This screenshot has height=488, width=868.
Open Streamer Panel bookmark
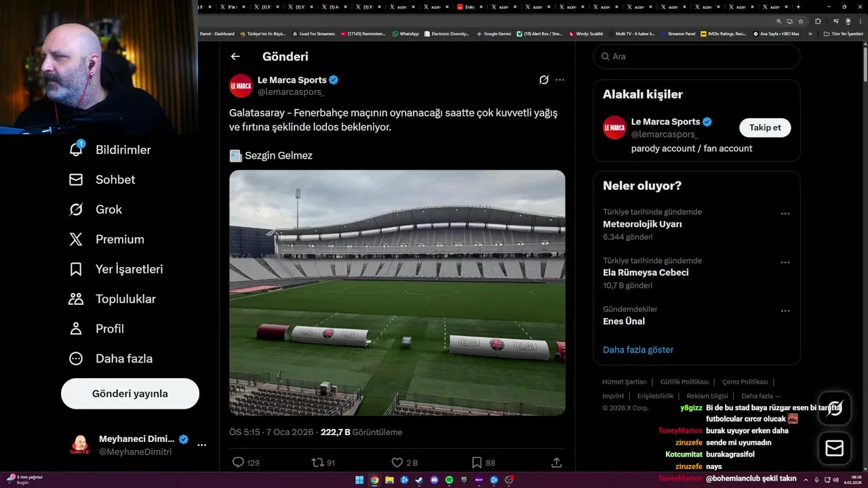tap(677, 34)
